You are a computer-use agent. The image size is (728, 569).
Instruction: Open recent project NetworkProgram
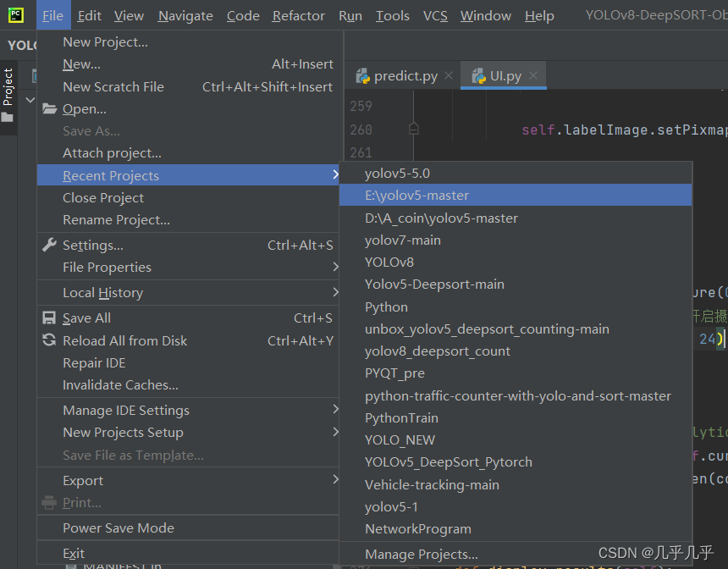(x=516, y=528)
